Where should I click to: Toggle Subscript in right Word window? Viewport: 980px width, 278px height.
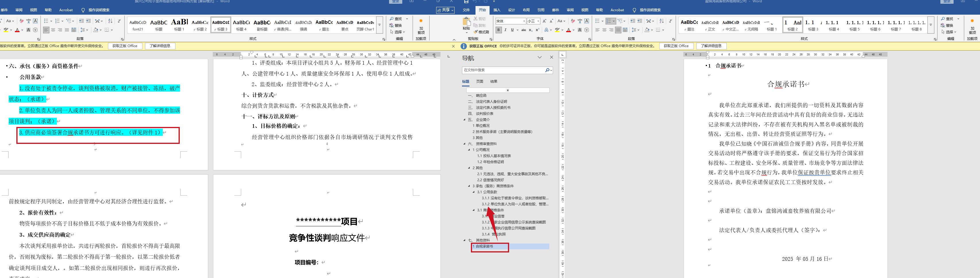pyautogui.click(x=531, y=30)
